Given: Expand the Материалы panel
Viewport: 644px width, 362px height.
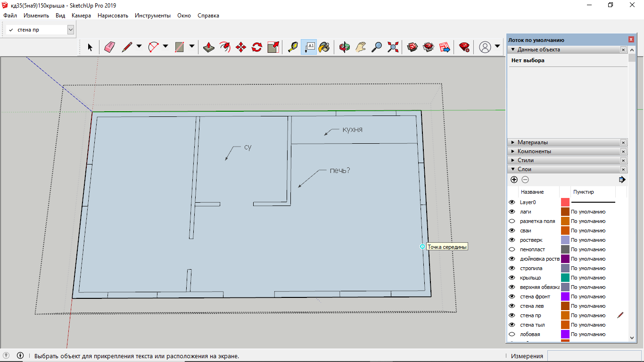Looking at the screenshot, I should click(533, 142).
